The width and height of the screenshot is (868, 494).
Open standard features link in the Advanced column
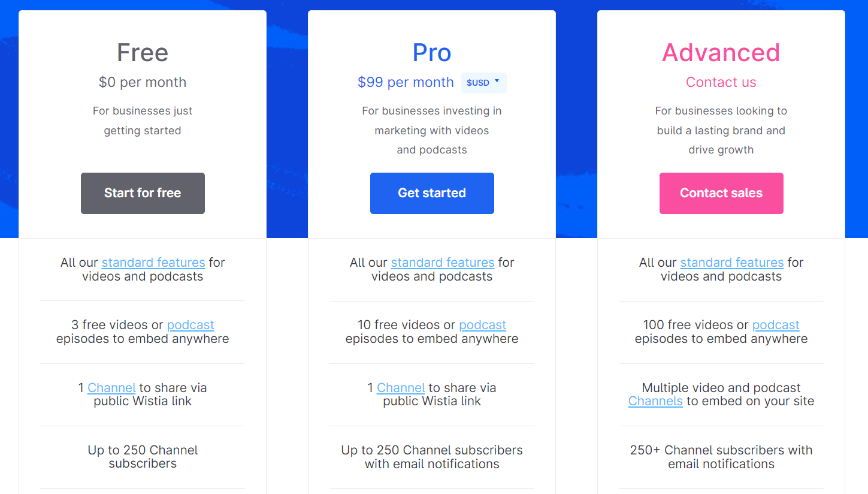[731, 262]
